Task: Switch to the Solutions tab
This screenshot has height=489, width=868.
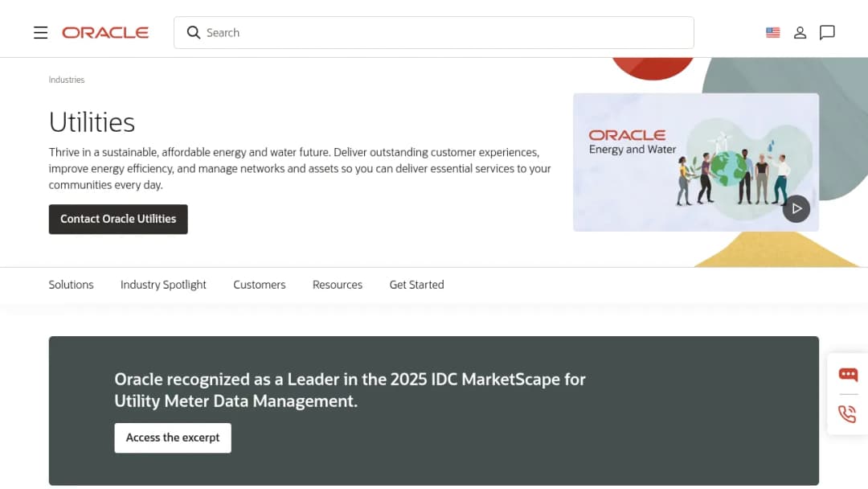Action: 71,285
